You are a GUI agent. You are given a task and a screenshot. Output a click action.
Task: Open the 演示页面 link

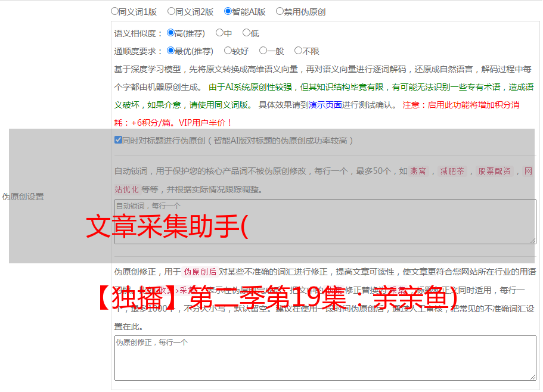325,105
